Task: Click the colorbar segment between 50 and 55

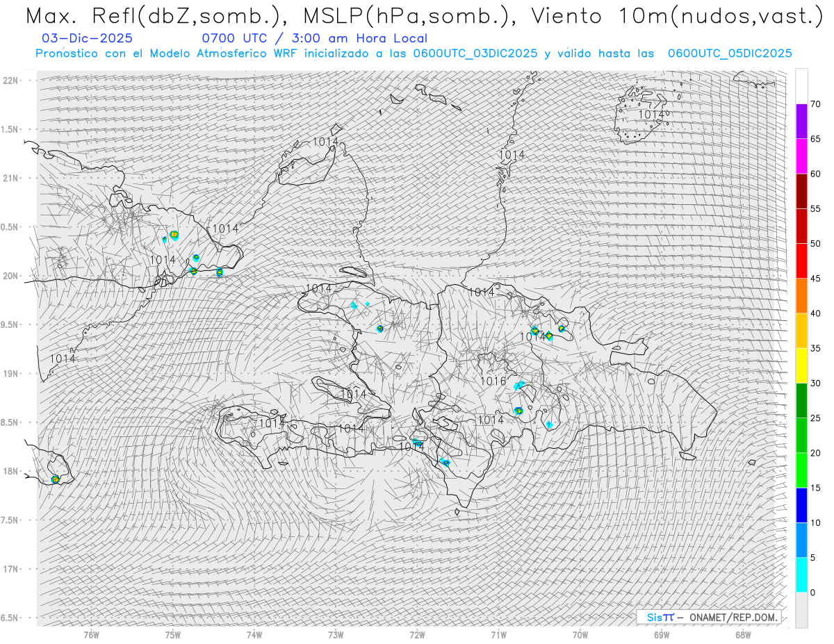Action: (x=801, y=226)
